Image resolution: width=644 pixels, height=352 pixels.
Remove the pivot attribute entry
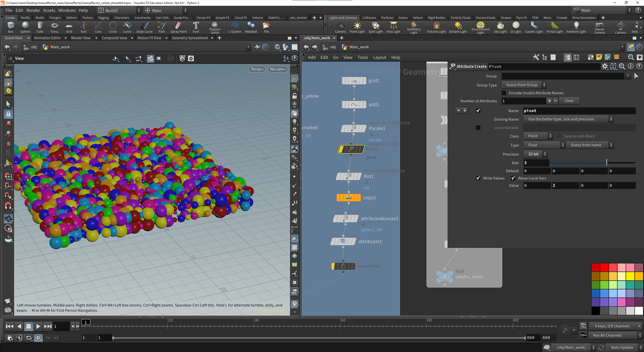[459, 110]
